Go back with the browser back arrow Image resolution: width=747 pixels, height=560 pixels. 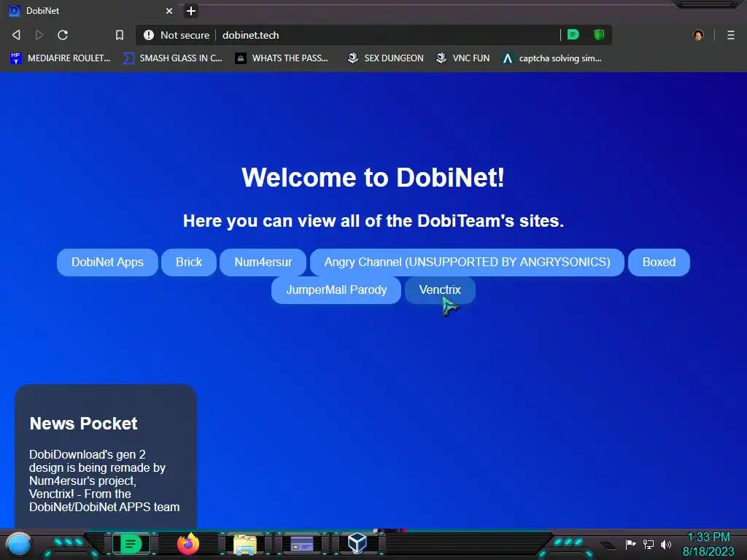(x=16, y=35)
